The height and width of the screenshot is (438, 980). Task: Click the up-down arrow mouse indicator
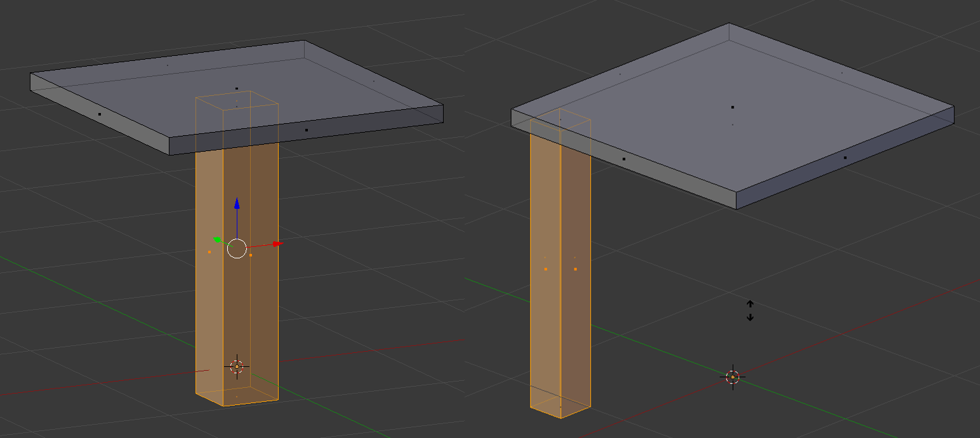coord(750,310)
